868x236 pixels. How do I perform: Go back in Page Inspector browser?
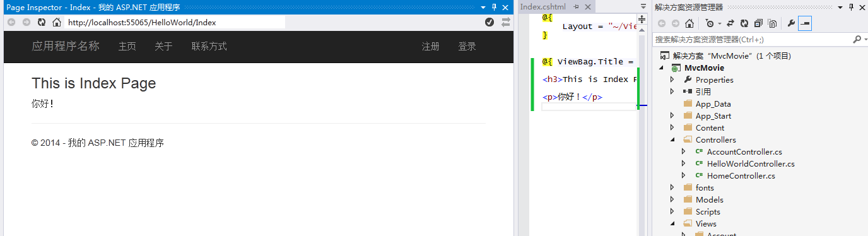click(11, 22)
